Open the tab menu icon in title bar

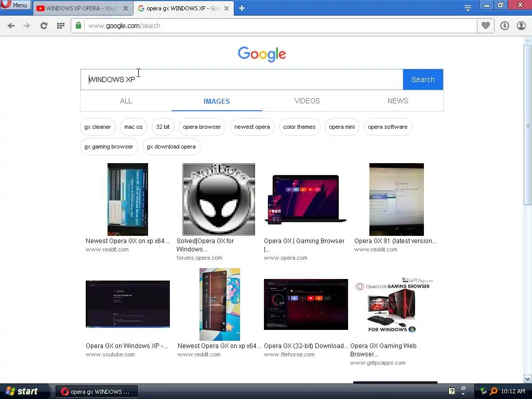(x=468, y=8)
